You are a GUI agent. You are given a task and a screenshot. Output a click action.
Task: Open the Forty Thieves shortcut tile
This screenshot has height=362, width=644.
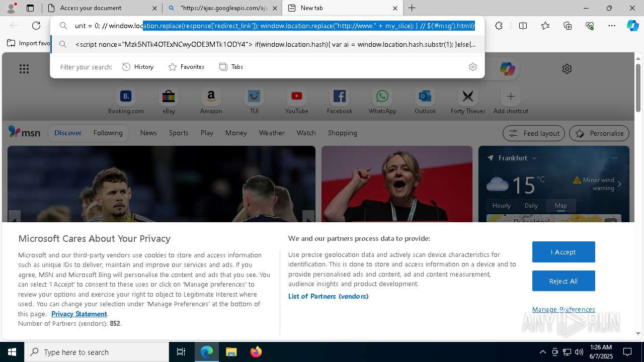click(468, 101)
